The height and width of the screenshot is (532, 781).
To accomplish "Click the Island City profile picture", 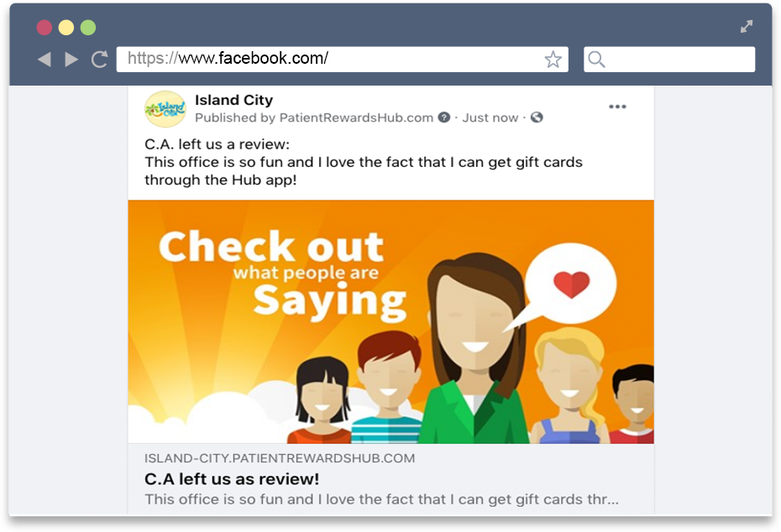I will pos(165,109).
